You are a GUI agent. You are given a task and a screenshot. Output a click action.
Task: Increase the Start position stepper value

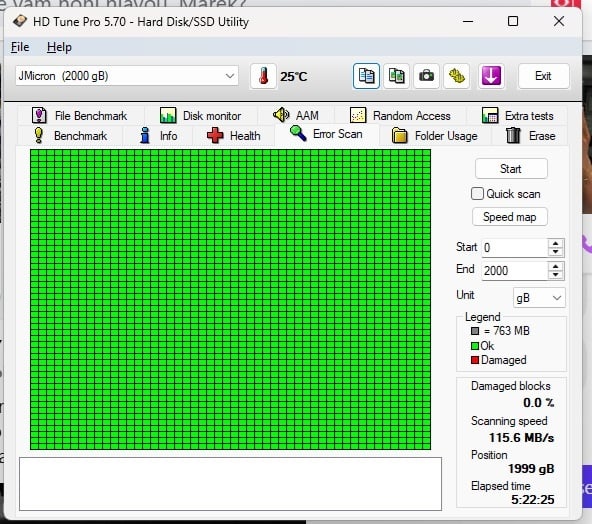coord(555,244)
